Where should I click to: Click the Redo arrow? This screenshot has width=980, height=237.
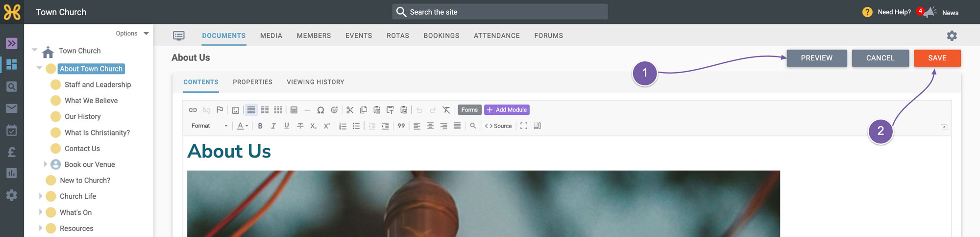pyautogui.click(x=433, y=110)
